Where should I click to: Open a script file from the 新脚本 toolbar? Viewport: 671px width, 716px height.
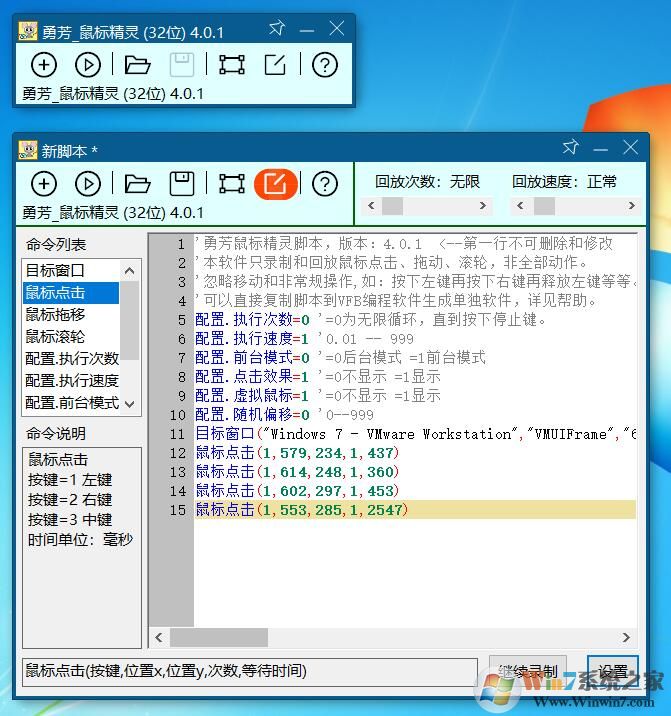tap(137, 184)
